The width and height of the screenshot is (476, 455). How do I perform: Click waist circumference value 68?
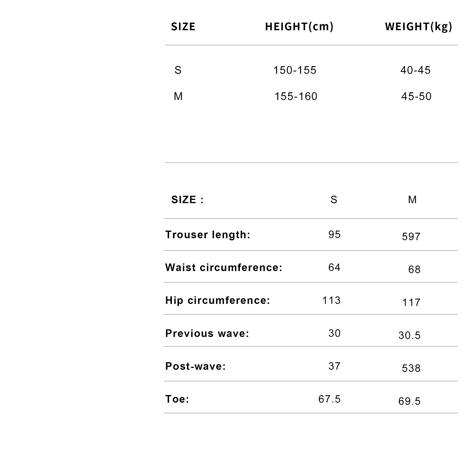click(x=414, y=270)
